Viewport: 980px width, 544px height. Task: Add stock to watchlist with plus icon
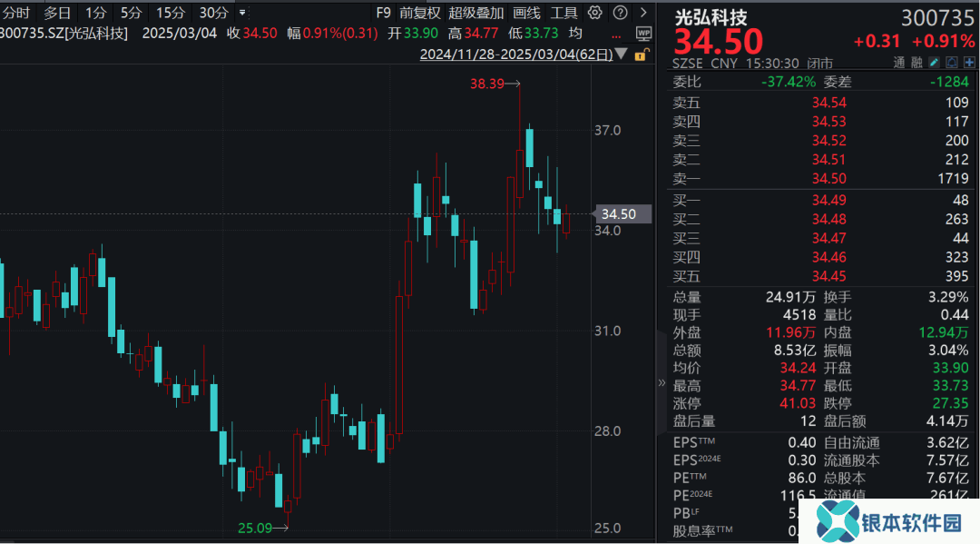pos(969,63)
